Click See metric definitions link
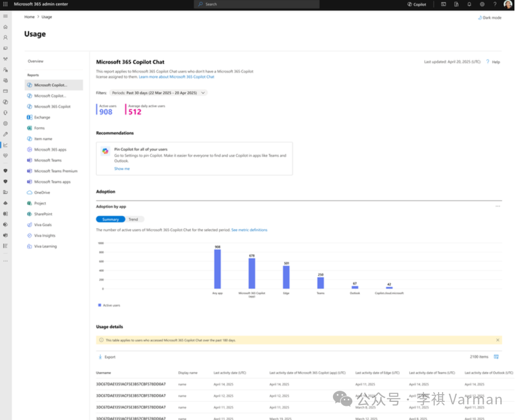 click(249, 230)
